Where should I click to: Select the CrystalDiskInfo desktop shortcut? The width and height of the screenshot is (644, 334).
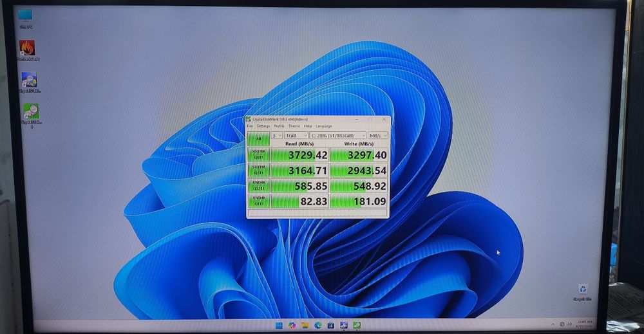[30, 82]
